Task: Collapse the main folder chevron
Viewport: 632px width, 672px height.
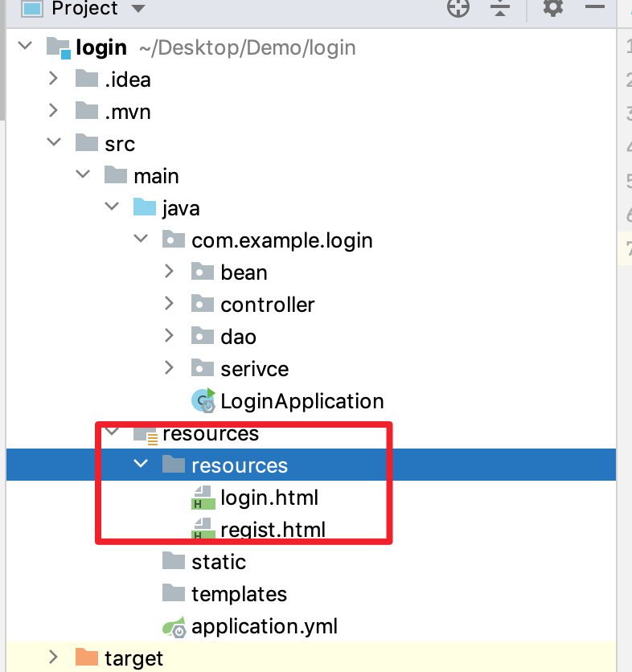Action: pos(83,174)
